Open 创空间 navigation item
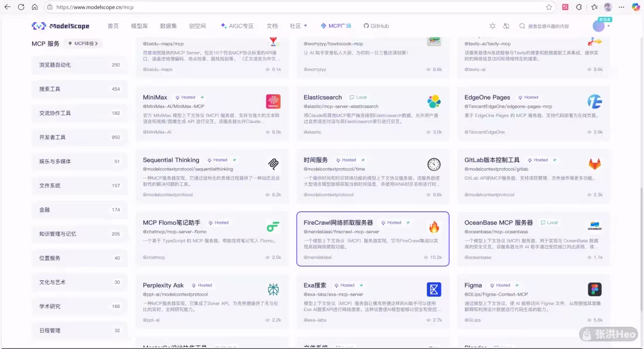Image resolution: width=644 pixels, height=349 pixels. point(197,26)
